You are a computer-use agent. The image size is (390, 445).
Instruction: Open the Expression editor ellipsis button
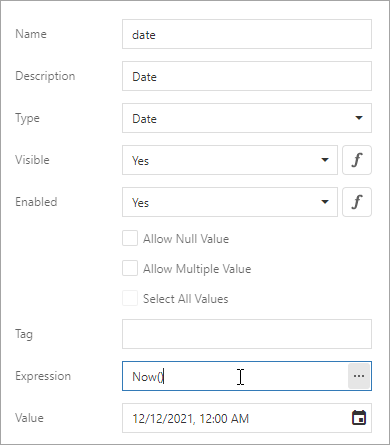click(359, 376)
